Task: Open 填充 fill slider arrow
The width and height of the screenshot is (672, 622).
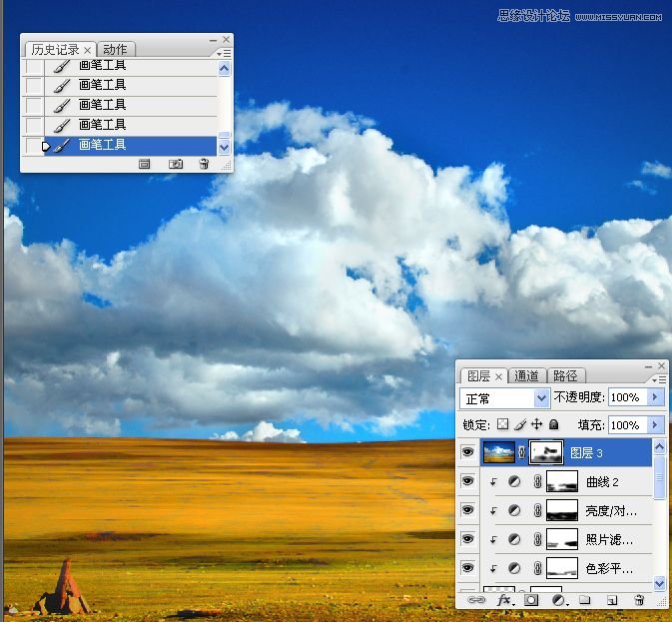Action: point(655,424)
